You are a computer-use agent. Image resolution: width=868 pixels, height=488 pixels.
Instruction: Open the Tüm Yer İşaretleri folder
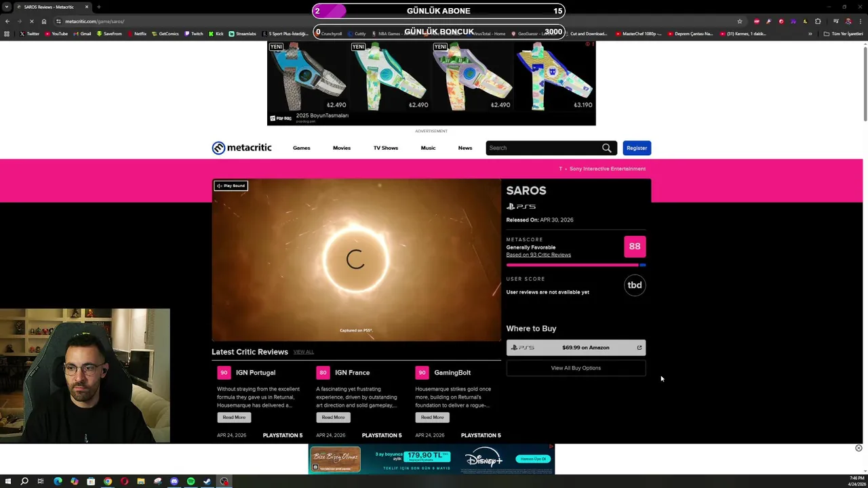click(x=843, y=33)
